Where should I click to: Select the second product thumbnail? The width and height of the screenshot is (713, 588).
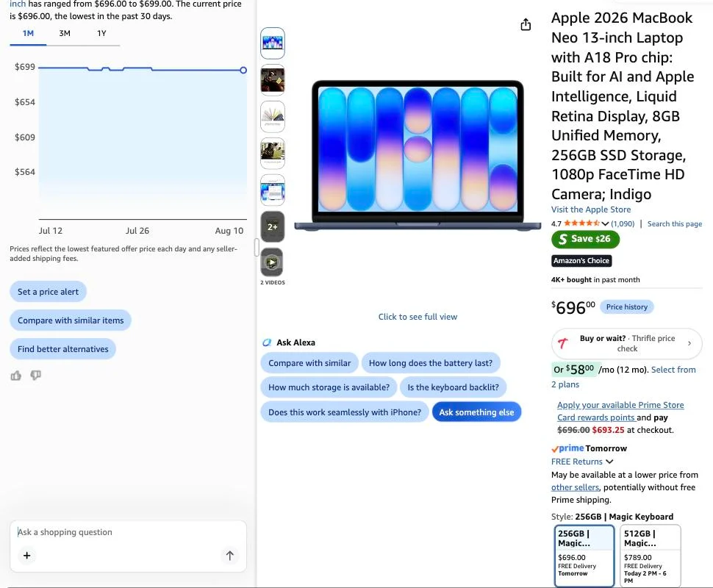tap(273, 79)
